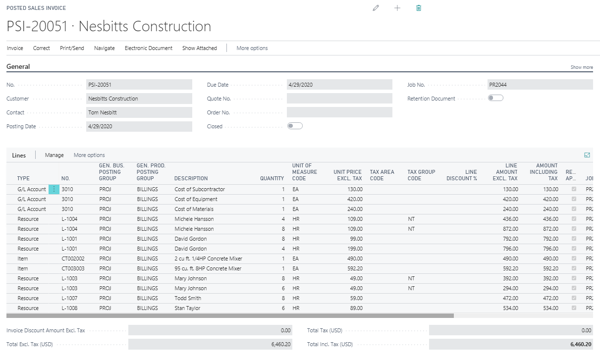Expand header More options menu

click(252, 48)
